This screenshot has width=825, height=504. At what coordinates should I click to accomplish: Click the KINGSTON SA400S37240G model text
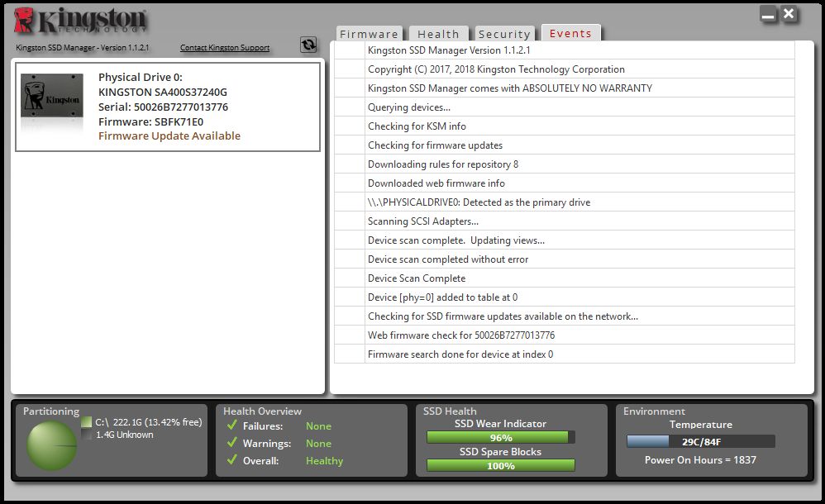coord(163,92)
